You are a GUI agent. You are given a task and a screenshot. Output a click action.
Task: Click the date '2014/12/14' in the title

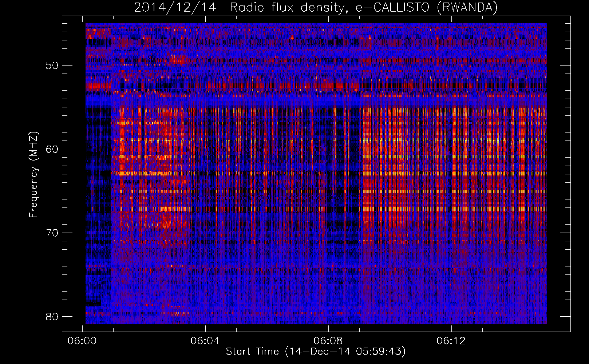175,8
